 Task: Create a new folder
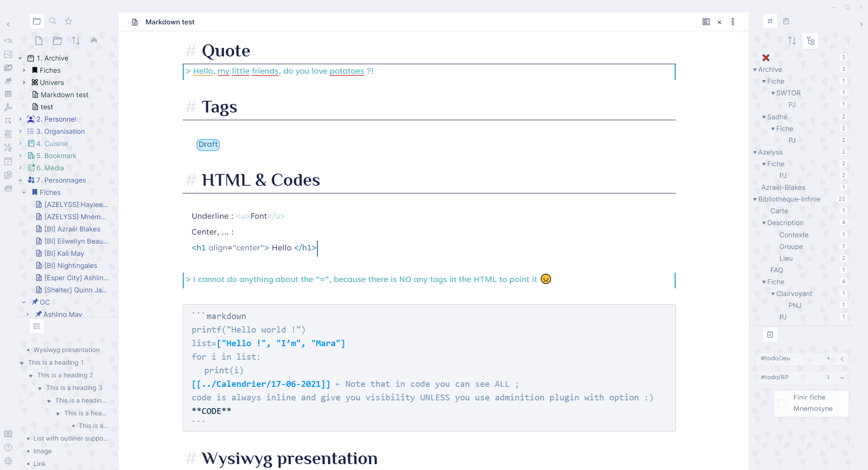(57, 41)
